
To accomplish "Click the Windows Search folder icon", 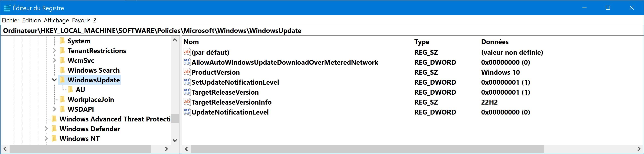I will 63,70.
